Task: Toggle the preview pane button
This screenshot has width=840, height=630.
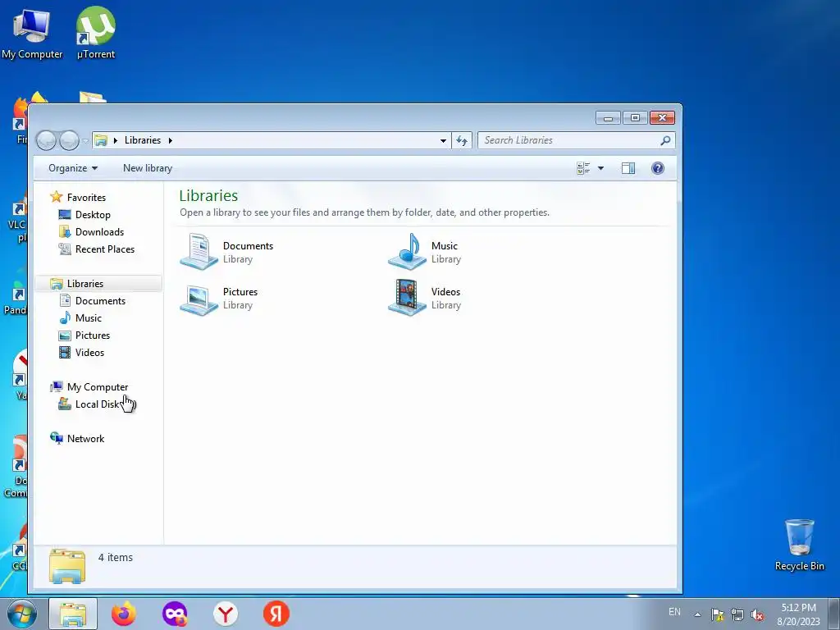Action: click(628, 168)
